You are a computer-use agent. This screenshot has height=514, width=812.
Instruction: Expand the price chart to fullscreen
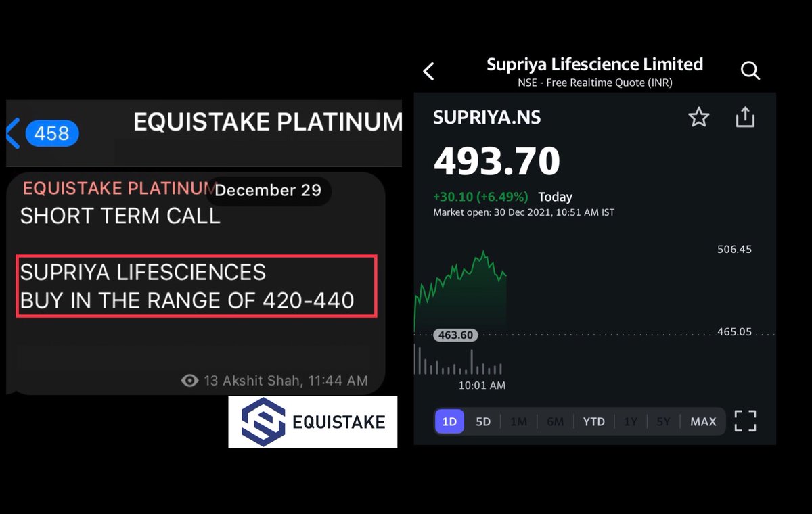click(745, 421)
